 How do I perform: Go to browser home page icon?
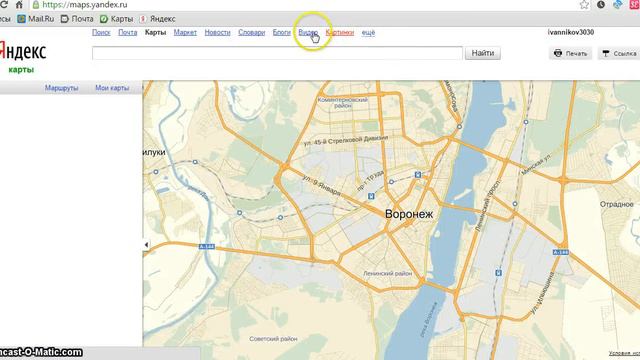[x=19, y=5]
